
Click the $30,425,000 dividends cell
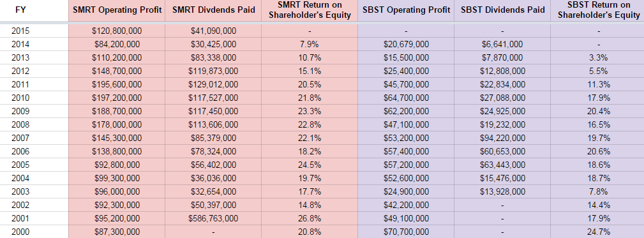tap(214, 44)
